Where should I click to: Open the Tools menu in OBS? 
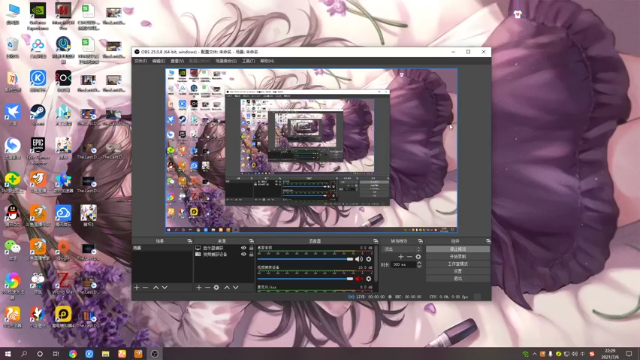(248, 61)
